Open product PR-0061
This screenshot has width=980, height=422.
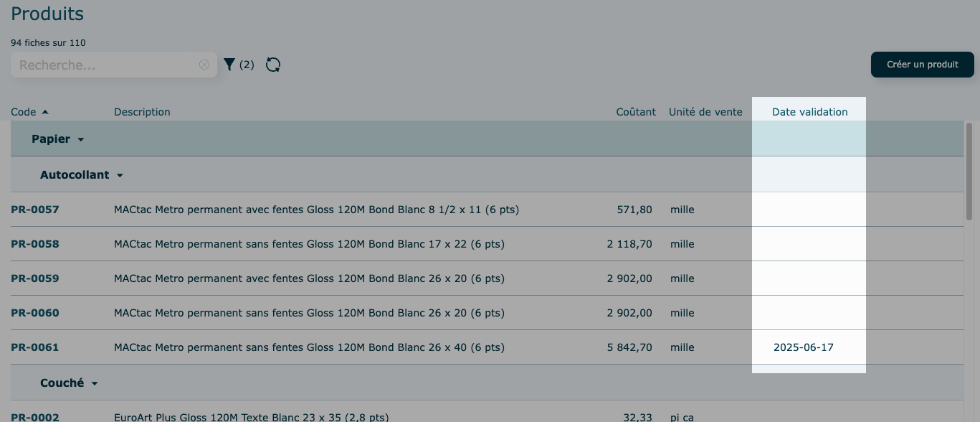pyautogui.click(x=35, y=347)
